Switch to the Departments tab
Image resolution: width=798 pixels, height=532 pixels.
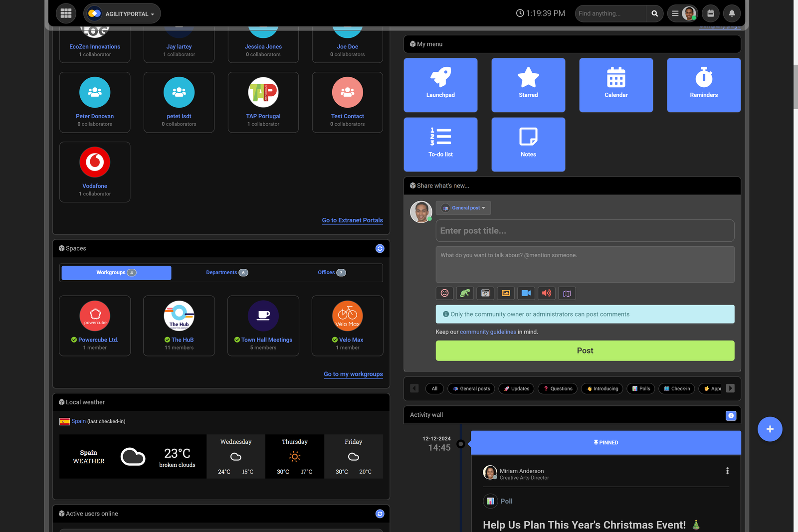pyautogui.click(x=226, y=273)
